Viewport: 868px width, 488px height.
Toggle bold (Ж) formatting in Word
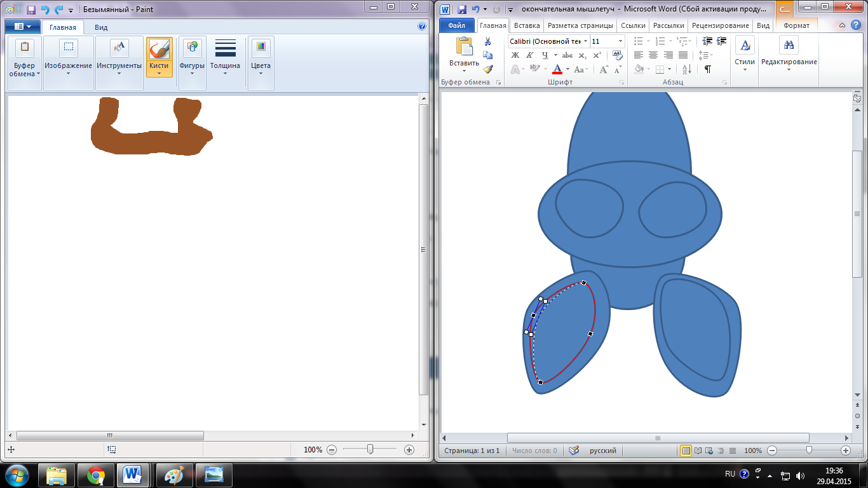tap(516, 55)
